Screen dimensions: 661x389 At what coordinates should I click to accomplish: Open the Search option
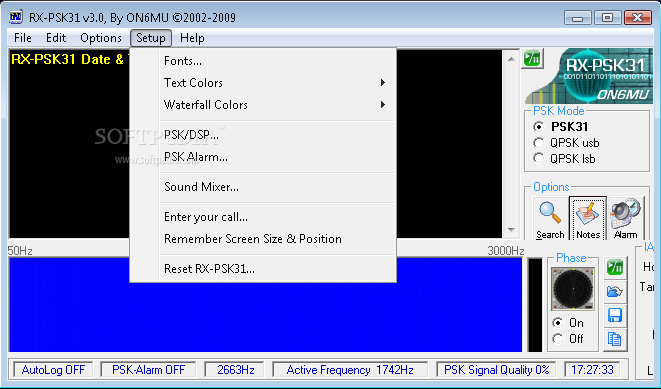(550, 219)
